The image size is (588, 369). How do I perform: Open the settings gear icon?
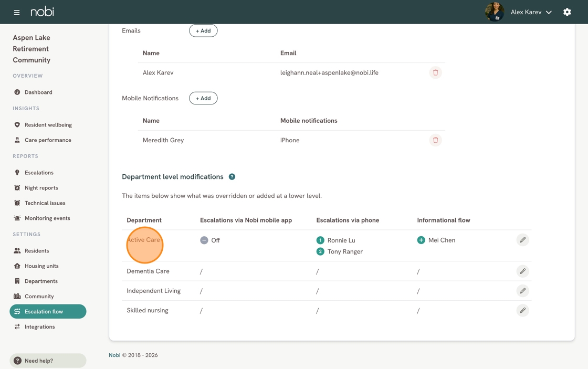tap(567, 12)
